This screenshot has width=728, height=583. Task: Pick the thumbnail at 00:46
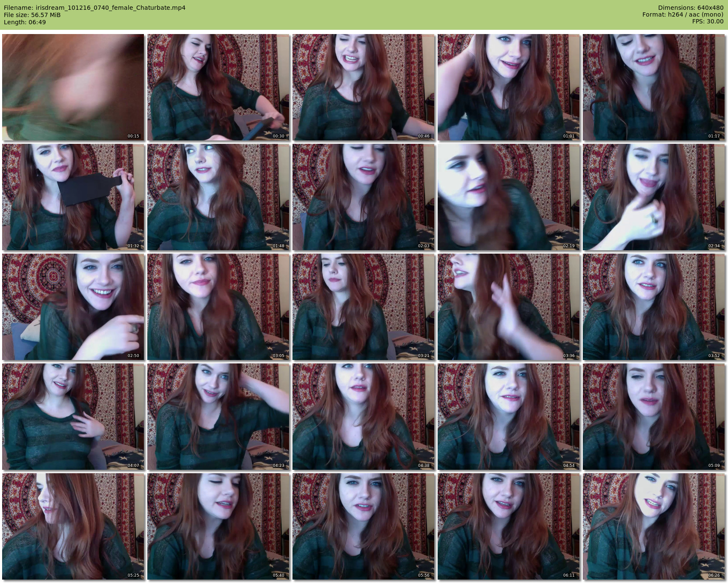click(364, 87)
